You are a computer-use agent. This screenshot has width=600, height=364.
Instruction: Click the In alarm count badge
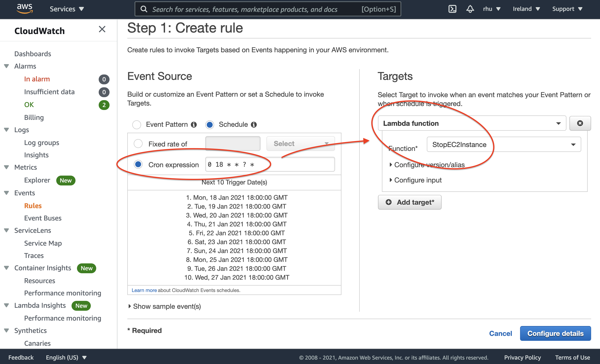click(x=104, y=79)
